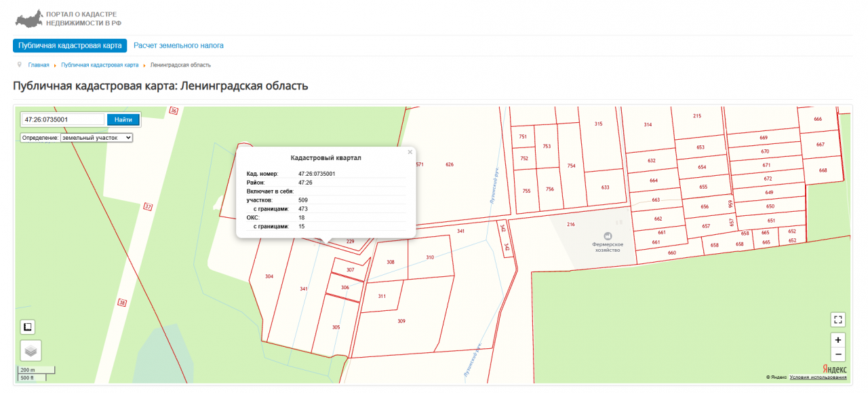The height and width of the screenshot is (393, 868).
Task: Switch the map to fullscreen mode
Action: pyautogui.click(x=838, y=320)
